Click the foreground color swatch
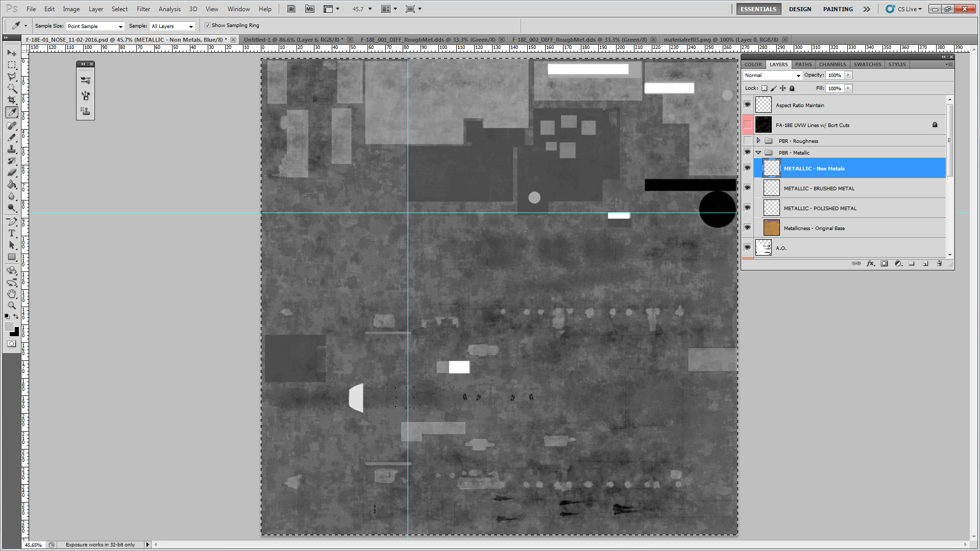The image size is (980, 551). click(9, 327)
